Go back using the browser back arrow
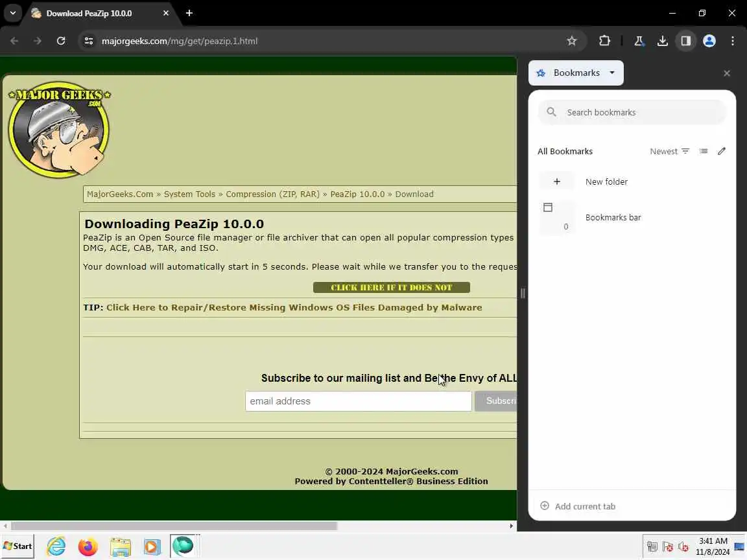747x560 pixels. pos(14,41)
